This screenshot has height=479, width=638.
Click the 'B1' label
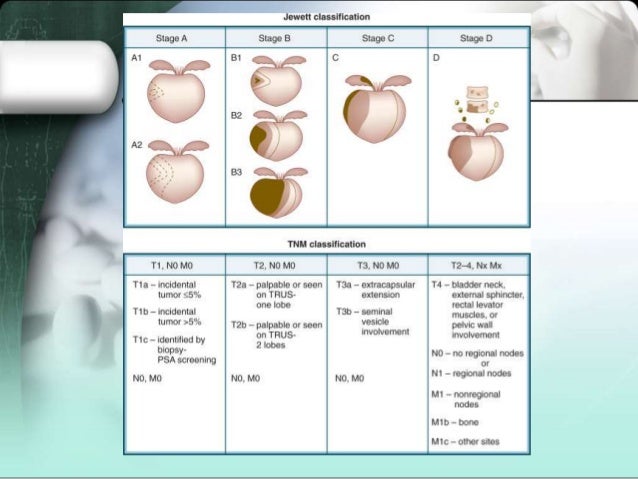pos(236,58)
